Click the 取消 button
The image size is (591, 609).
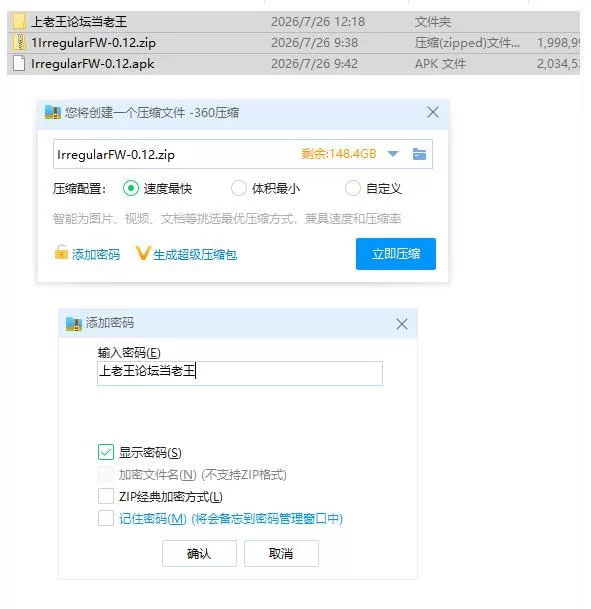tap(281, 553)
